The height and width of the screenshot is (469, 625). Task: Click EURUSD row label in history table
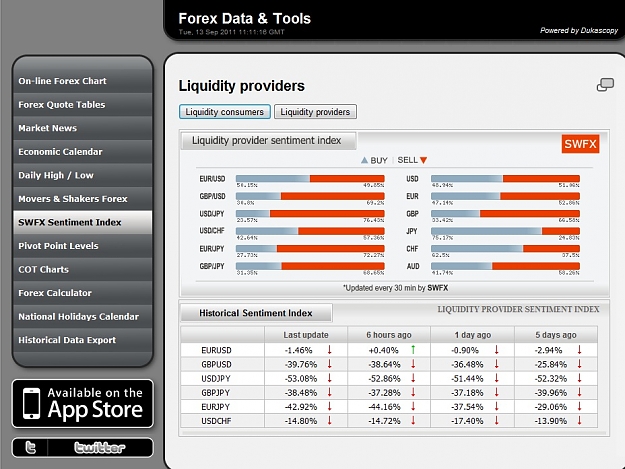pos(216,350)
